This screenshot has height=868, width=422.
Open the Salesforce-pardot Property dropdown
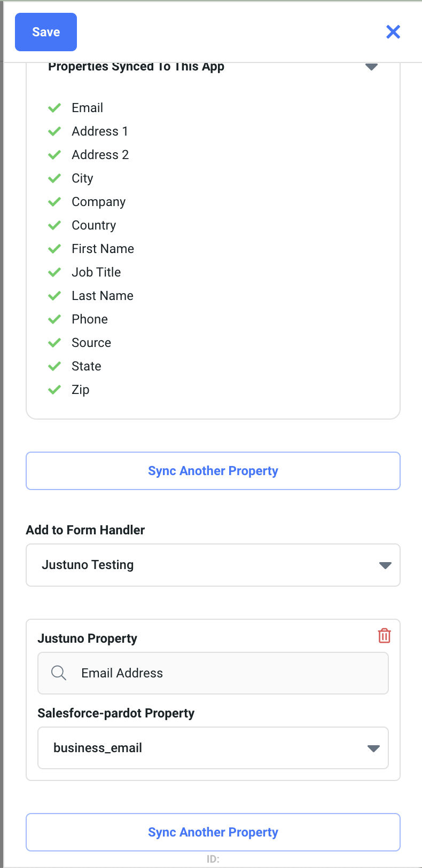coord(213,748)
